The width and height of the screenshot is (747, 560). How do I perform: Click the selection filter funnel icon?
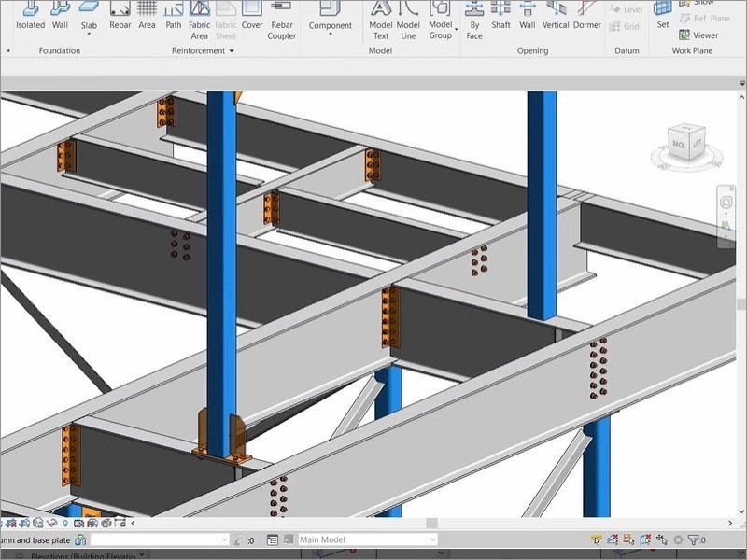pos(694,539)
